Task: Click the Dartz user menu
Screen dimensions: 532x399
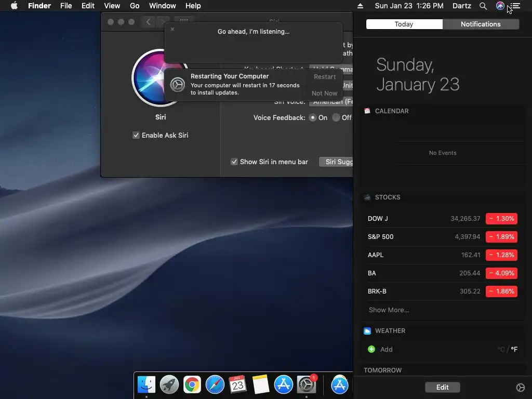Action: (462, 6)
